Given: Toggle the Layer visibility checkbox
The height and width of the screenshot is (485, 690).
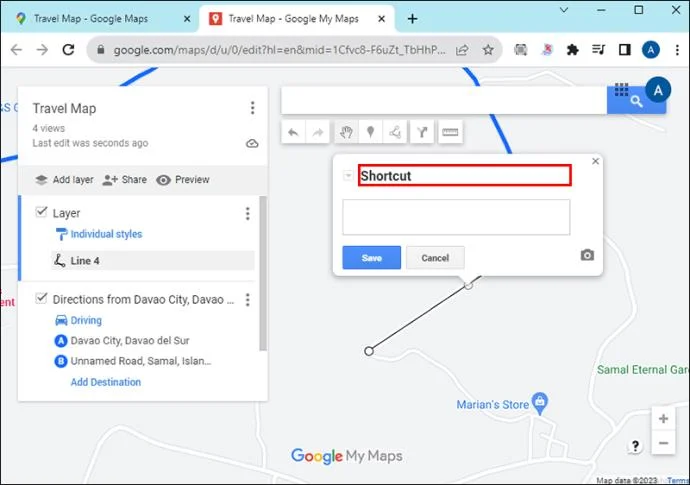Looking at the screenshot, I should pos(41,212).
